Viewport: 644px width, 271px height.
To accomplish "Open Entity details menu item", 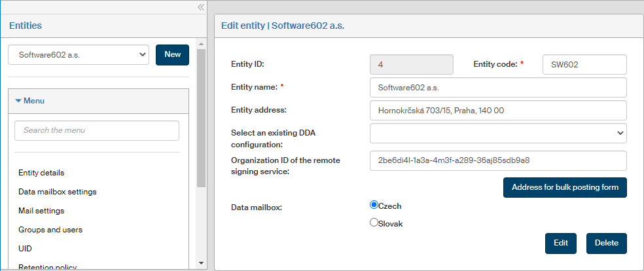I will point(41,173).
